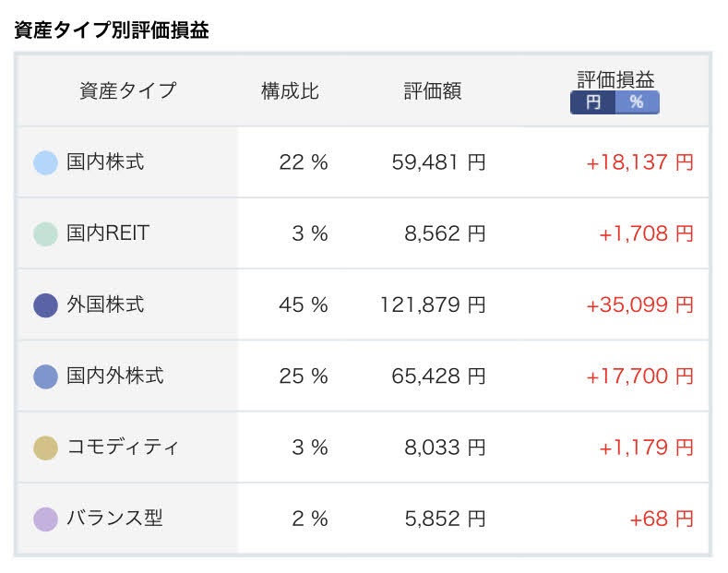Switch profit display to % mode
Viewport: 728px width, 573px height.
pos(637,102)
